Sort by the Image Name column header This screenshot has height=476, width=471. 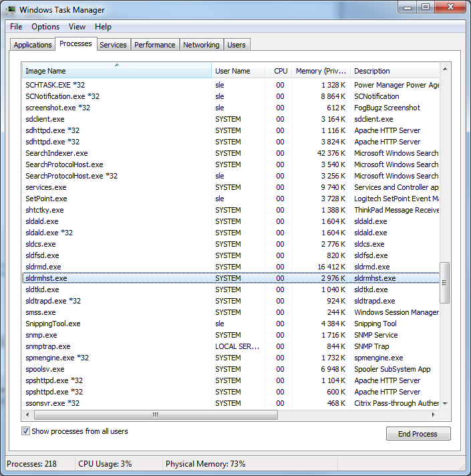click(116, 71)
